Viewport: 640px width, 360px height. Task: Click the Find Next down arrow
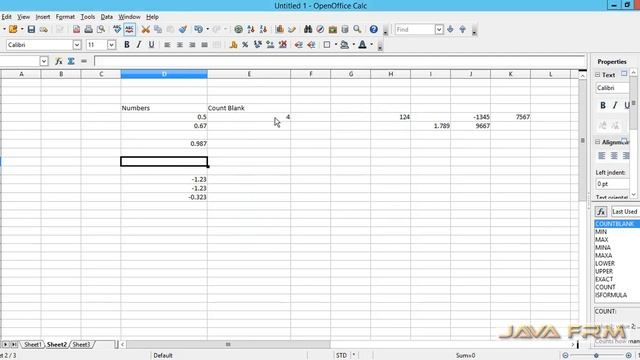450,29
